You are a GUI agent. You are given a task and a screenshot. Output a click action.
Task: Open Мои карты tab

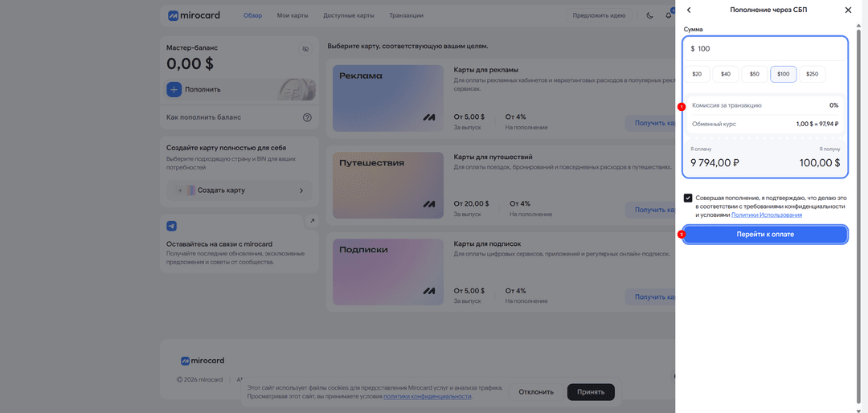[x=293, y=15]
